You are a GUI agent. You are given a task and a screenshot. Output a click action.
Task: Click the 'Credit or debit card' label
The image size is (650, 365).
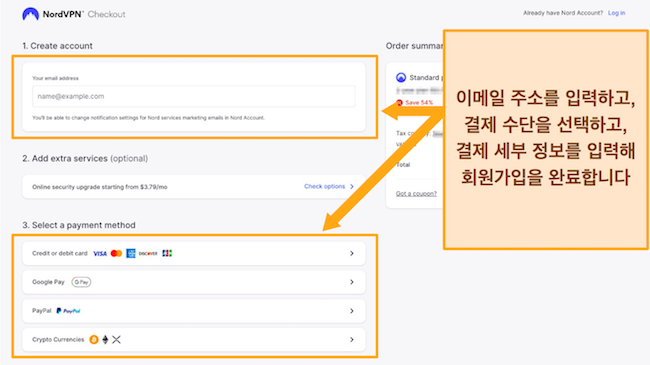(x=60, y=253)
